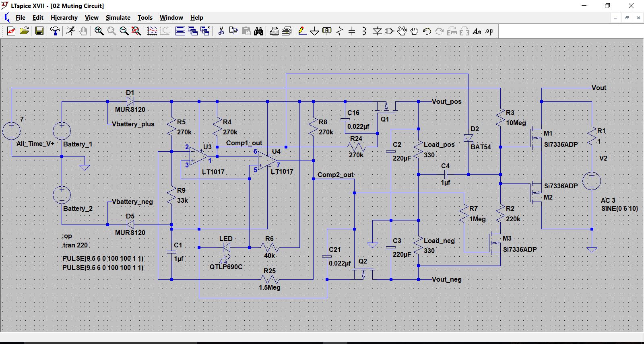
Task: Click the 40k value of R6
Action: click(x=270, y=255)
